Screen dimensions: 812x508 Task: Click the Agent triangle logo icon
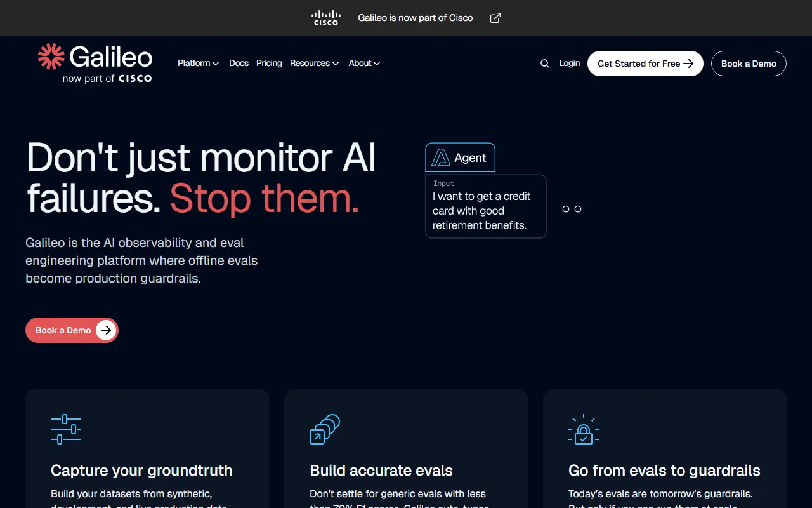(440, 157)
